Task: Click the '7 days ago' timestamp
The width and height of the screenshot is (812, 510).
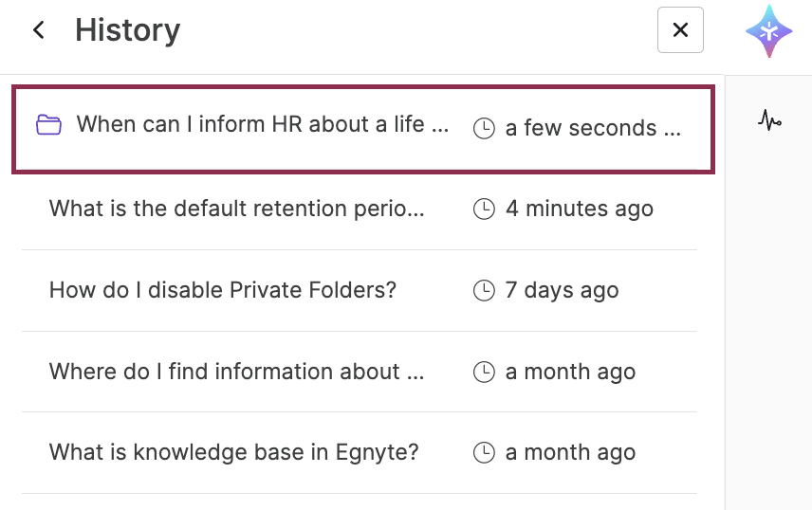Action: click(562, 290)
